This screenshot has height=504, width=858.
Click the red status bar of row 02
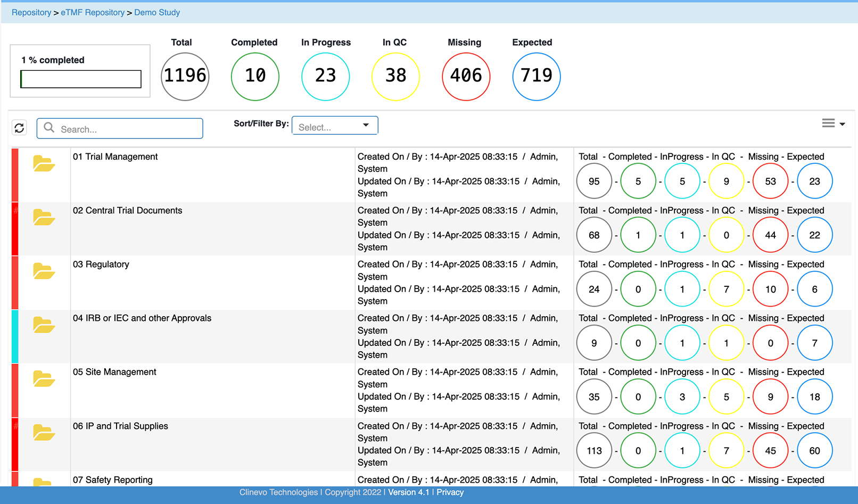coord(15,229)
